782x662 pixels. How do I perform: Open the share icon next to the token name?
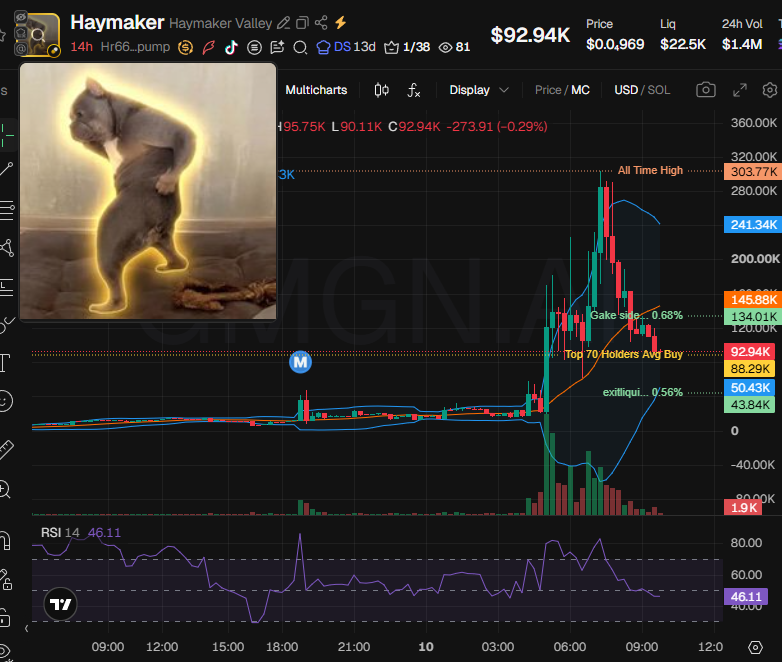(321, 22)
